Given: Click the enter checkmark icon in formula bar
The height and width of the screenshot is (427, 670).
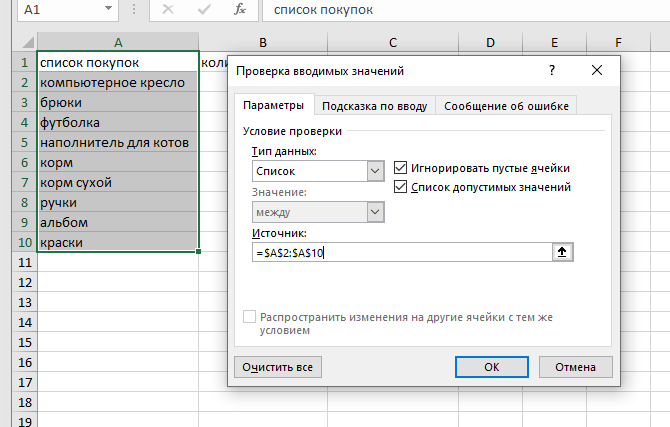Looking at the screenshot, I should (203, 10).
